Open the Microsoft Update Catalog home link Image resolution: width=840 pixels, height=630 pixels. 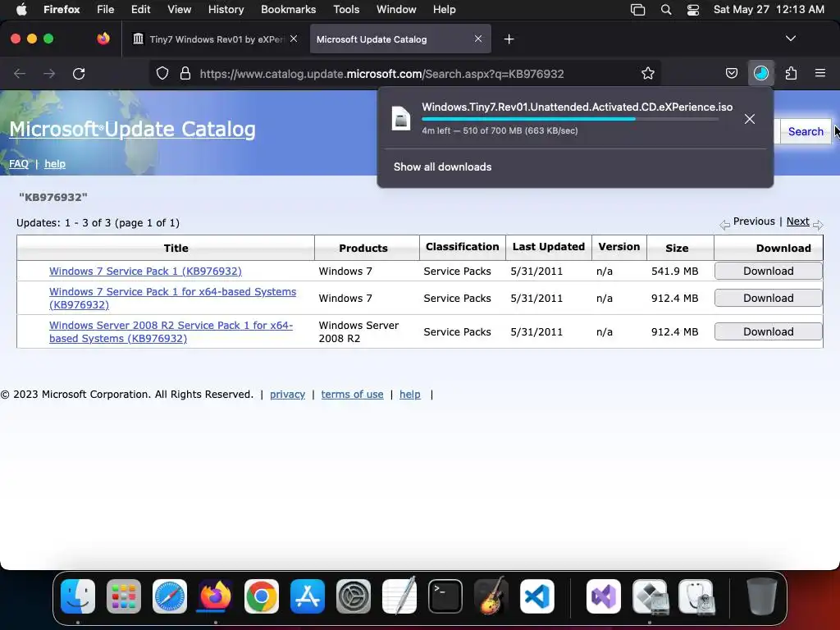pyautogui.click(x=132, y=129)
